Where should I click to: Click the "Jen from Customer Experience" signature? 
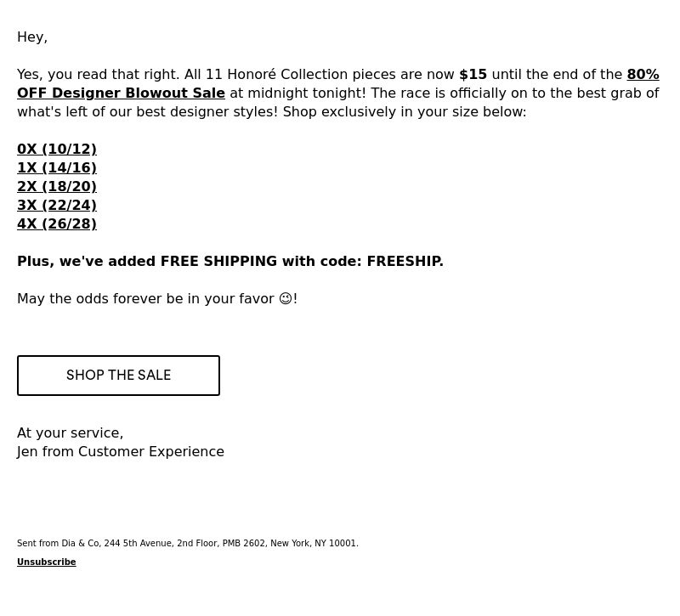click(x=121, y=452)
